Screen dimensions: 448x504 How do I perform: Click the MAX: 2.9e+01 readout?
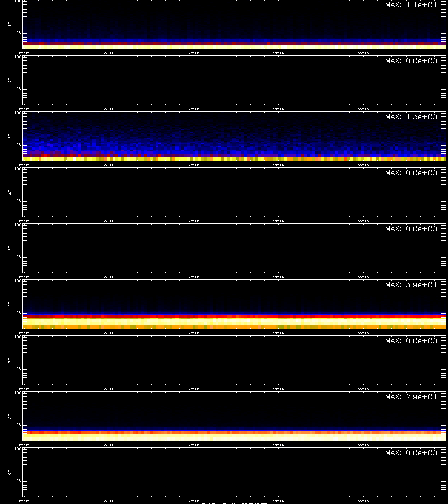click(411, 396)
